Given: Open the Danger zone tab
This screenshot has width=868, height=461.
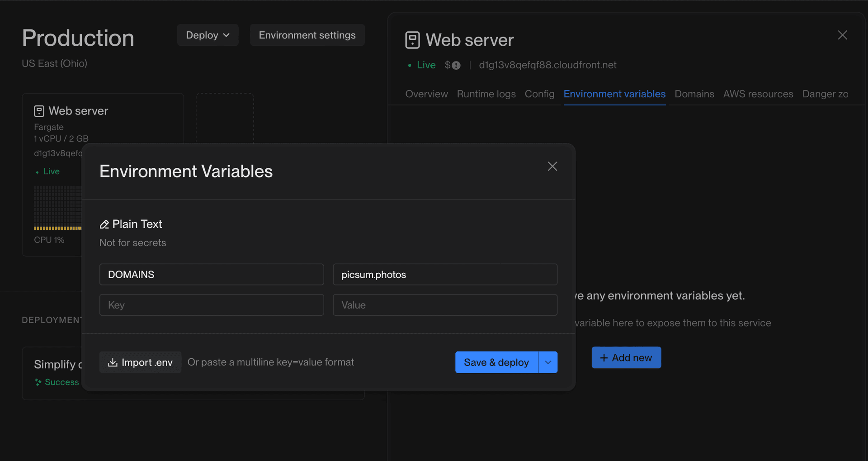Looking at the screenshot, I should click(x=825, y=94).
